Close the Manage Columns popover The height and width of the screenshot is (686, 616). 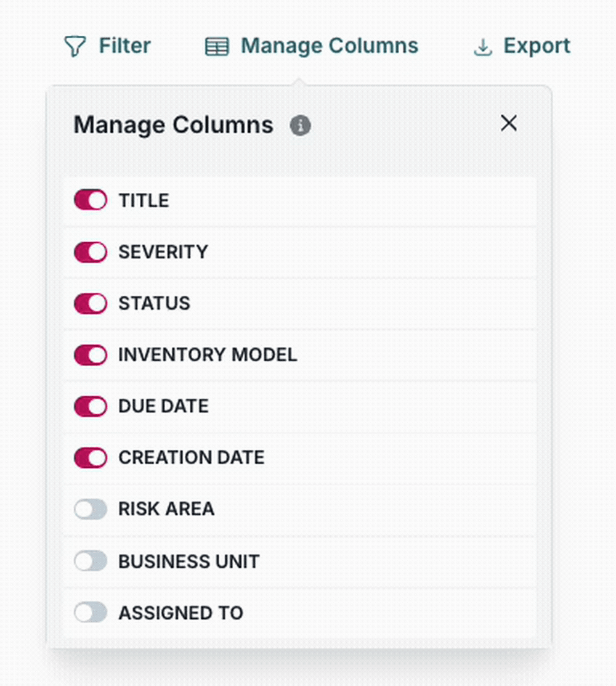pos(509,123)
